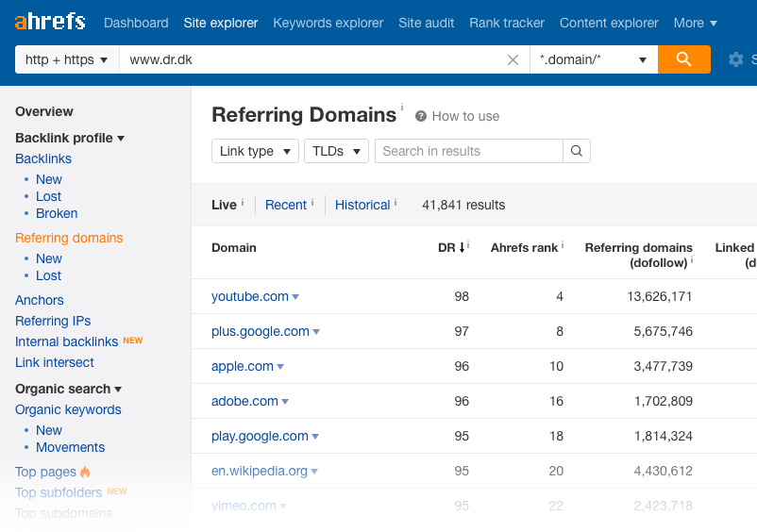The image size is (757, 532).
Task: Open Site explorer in top navigation
Action: click(221, 23)
